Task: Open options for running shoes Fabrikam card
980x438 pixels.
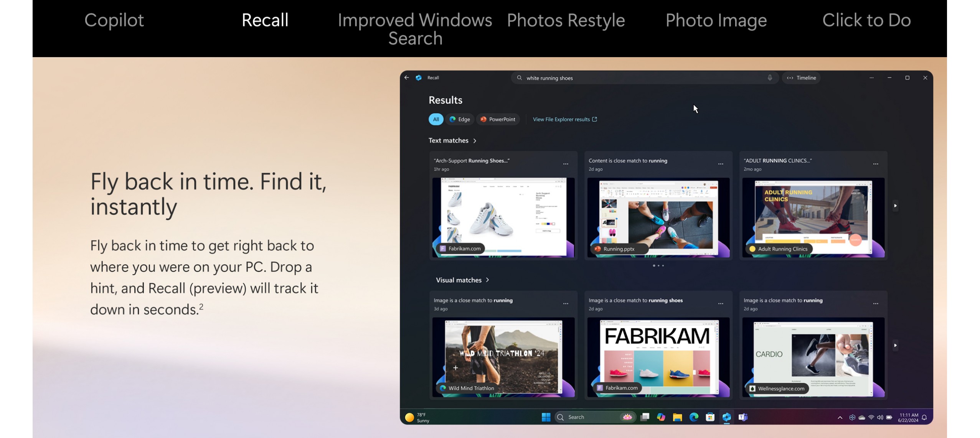Action: 721,304
